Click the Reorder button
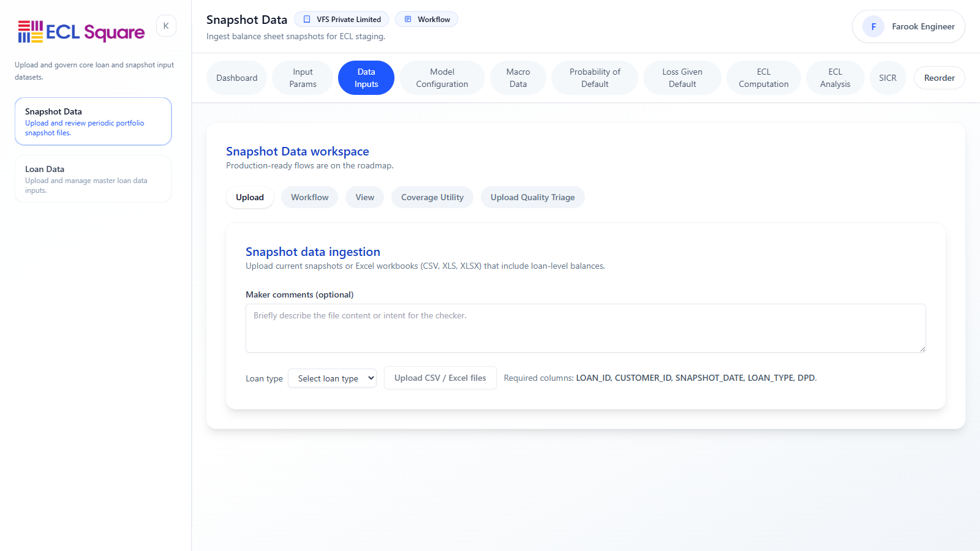Image resolution: width=980 pixels, height=551 pixels. click(940, 78)
